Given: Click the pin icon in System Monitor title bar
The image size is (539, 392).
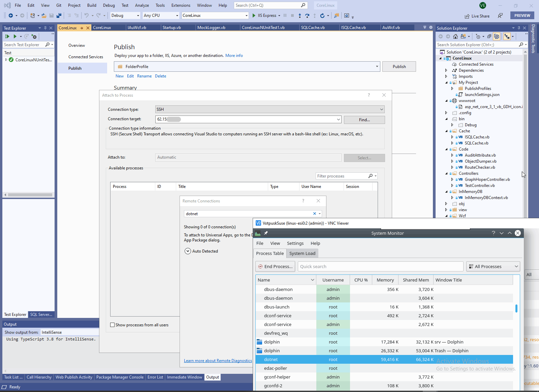Looking at the screenshot, I should click(x=266, y=233).
